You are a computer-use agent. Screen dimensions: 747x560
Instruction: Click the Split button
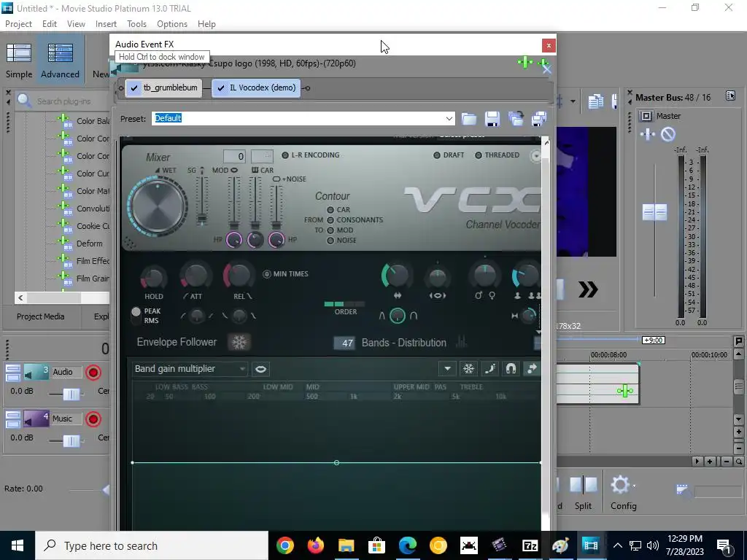point(584,492)
